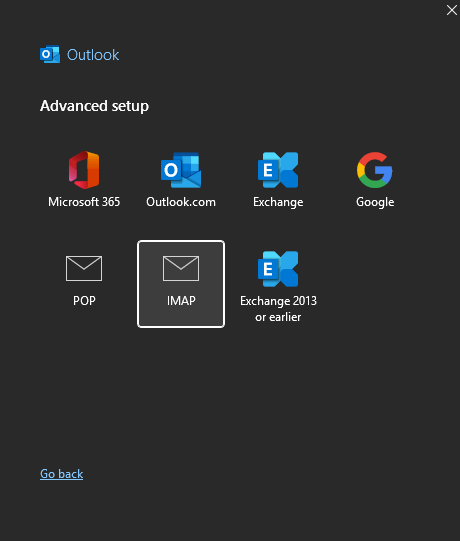Select the IMAP envelope icon

point(181,268)
